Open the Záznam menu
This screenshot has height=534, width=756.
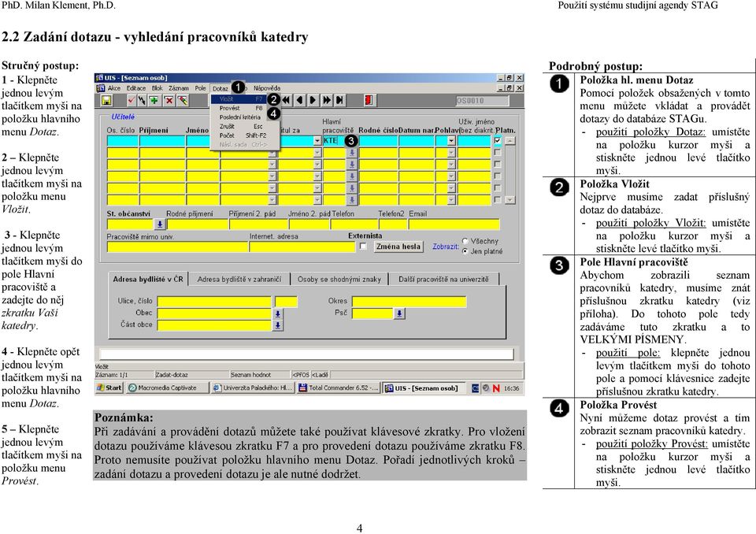tap(179, 88)
